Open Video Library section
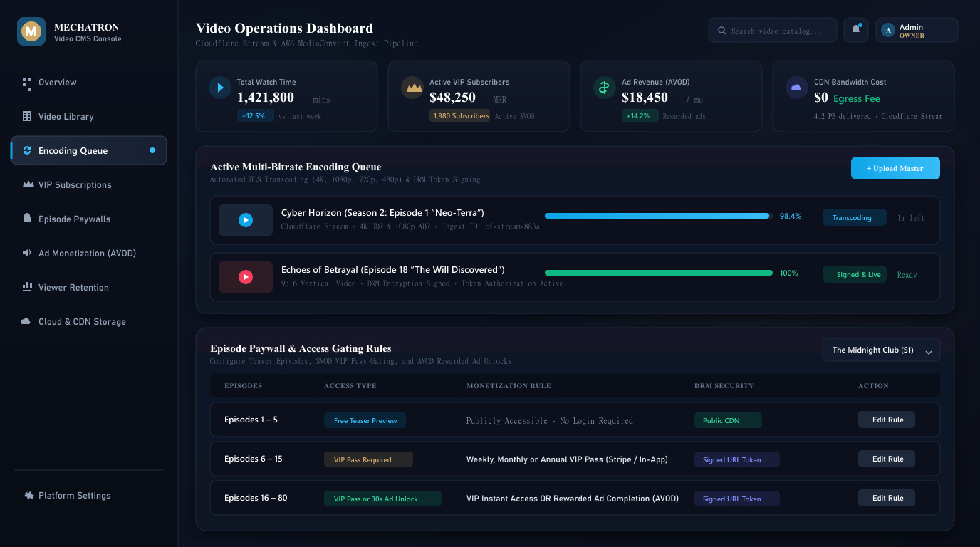This screenshot has height=547, width=980. click(x=89, y=116)
